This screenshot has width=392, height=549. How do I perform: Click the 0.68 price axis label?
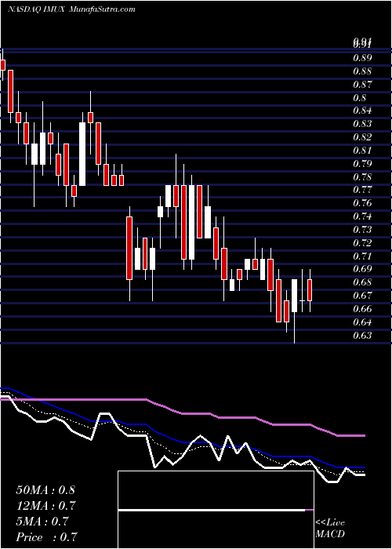(x=361, y=282)
